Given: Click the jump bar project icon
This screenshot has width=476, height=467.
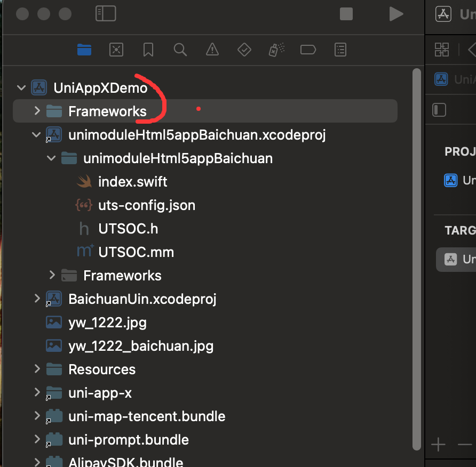Looking at the screenshot, I should click(441, 79).
